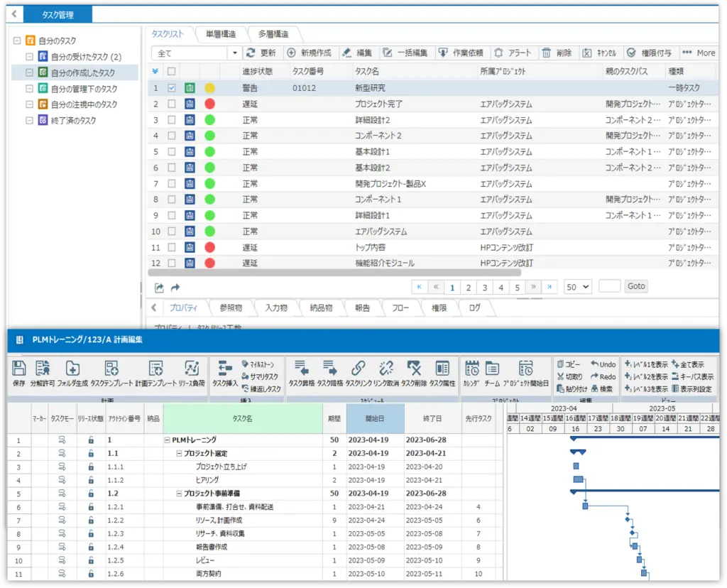This screenshot has height=588, width=727.
Task: Click the タスク削除 icon
Action: tap(414, 369)
